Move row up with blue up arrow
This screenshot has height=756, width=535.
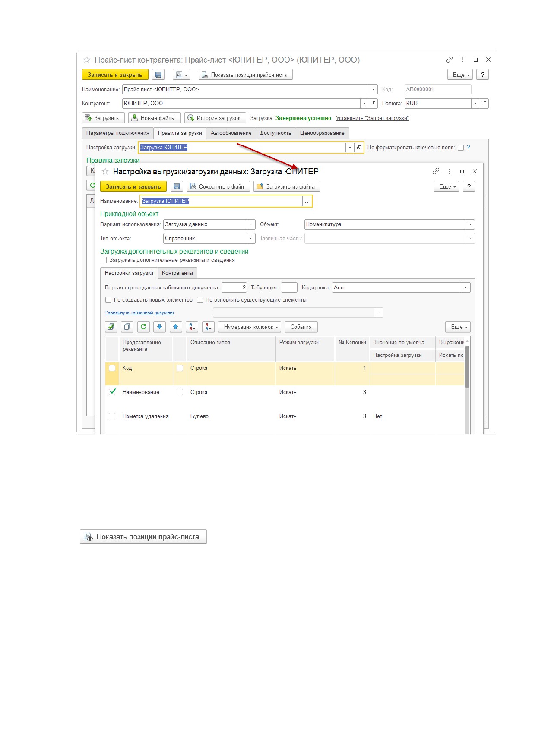point(176,327)
